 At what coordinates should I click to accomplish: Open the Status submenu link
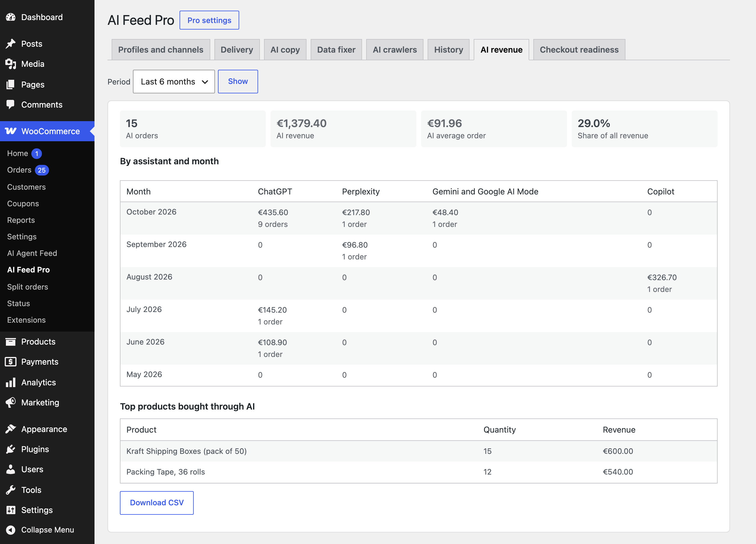19,303
